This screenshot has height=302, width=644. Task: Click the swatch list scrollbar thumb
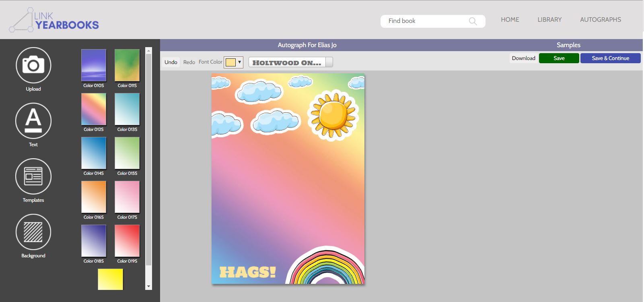[148, 159]
